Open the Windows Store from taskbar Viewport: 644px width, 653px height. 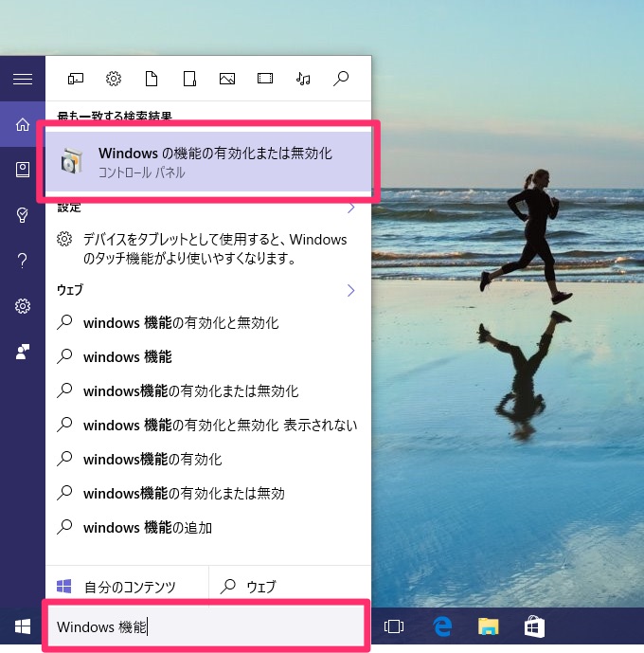pyautogui.click(x=534, y=626)
